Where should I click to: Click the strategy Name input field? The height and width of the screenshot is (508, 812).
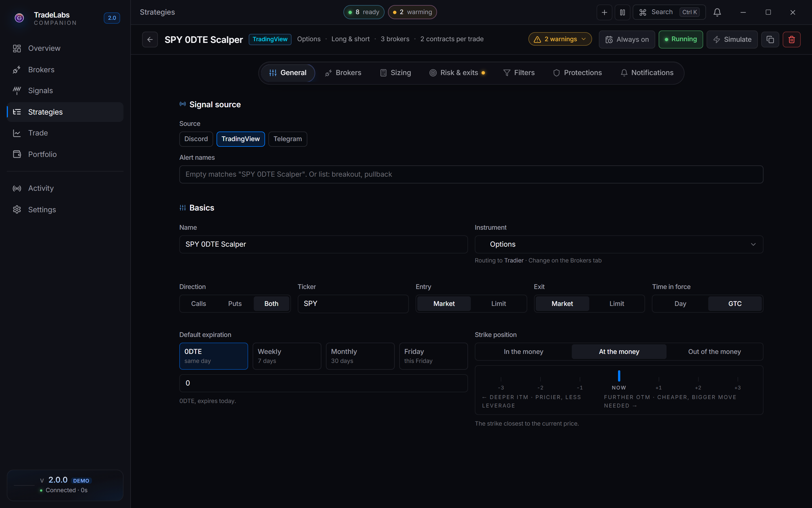click(x=323, y=244)
